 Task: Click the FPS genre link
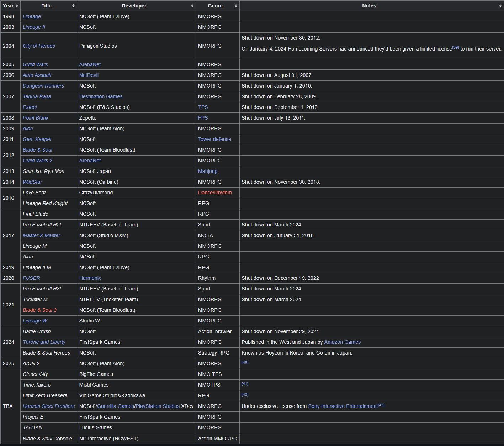click(x=203, y=118)
